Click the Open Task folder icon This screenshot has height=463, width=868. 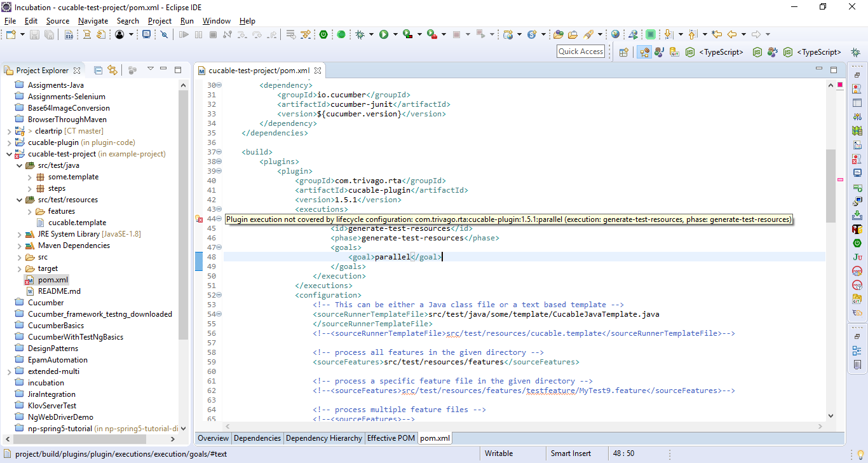(x=573, y=34)
